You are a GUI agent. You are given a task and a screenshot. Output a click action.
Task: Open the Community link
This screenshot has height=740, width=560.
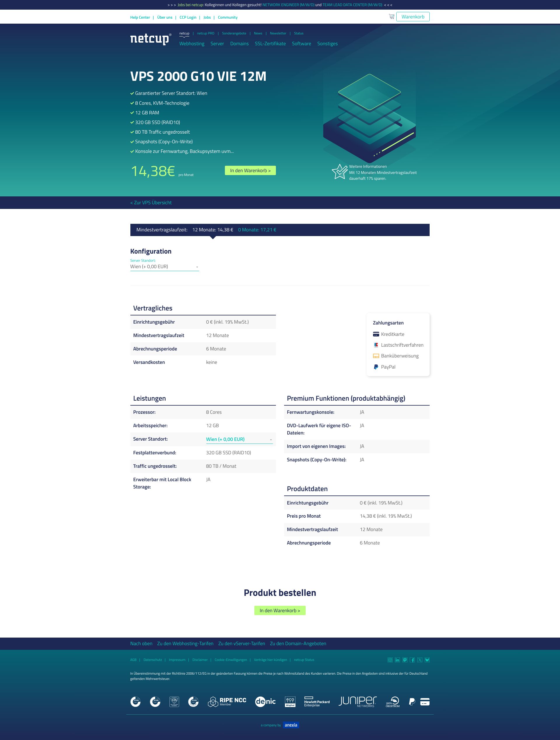(x=228, y=18)
